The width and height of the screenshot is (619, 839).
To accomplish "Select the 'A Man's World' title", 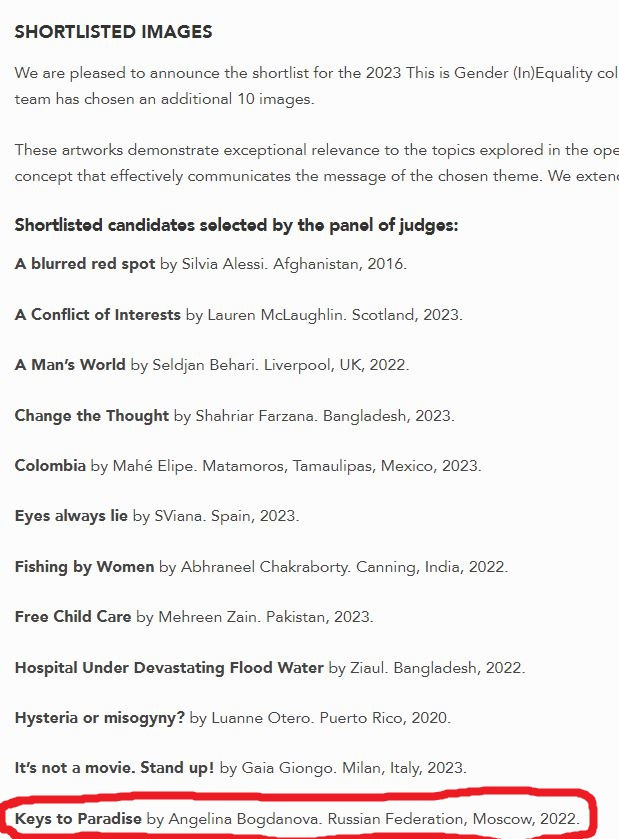I will [x=70, y=364].
